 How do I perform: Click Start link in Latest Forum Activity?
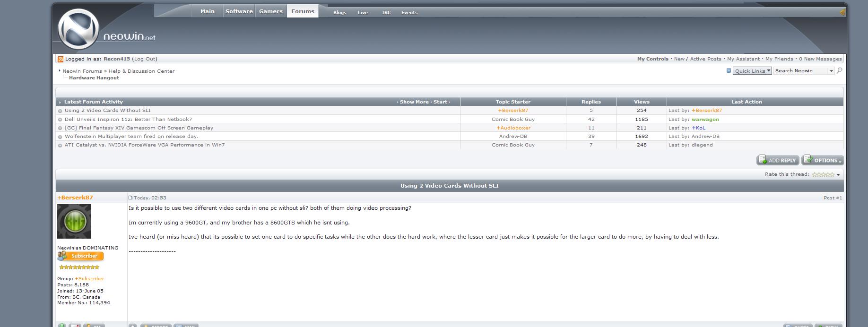pos(440,102)
